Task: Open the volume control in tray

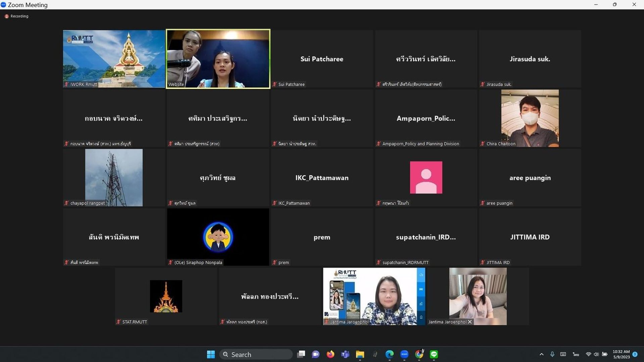Action: pos(596,354)
